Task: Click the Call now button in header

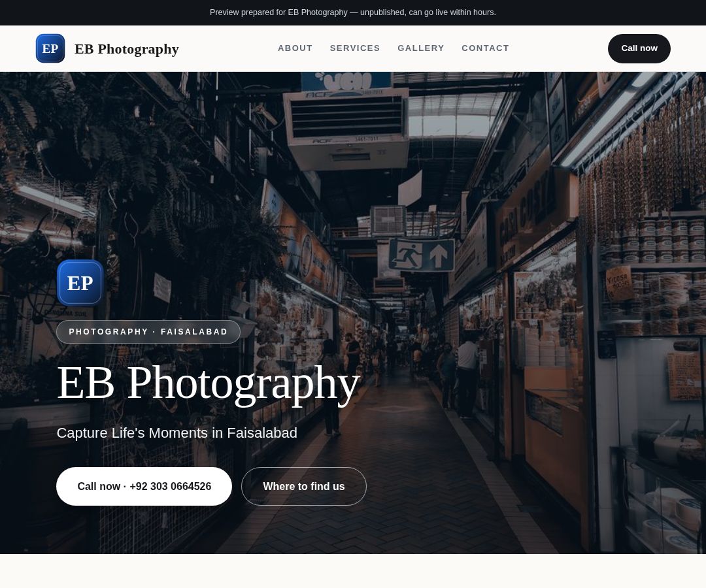Action: pyautogui.click(x=639, y=48)
